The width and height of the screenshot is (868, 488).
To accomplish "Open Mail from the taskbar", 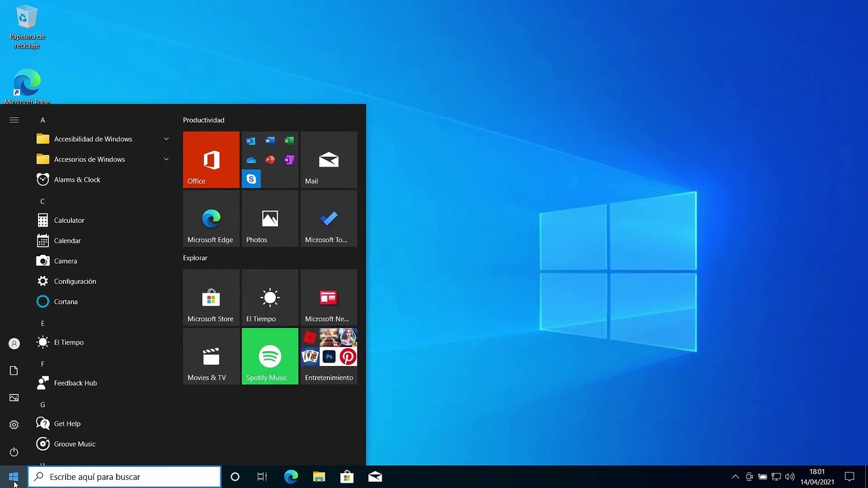I will pos(375,477).
